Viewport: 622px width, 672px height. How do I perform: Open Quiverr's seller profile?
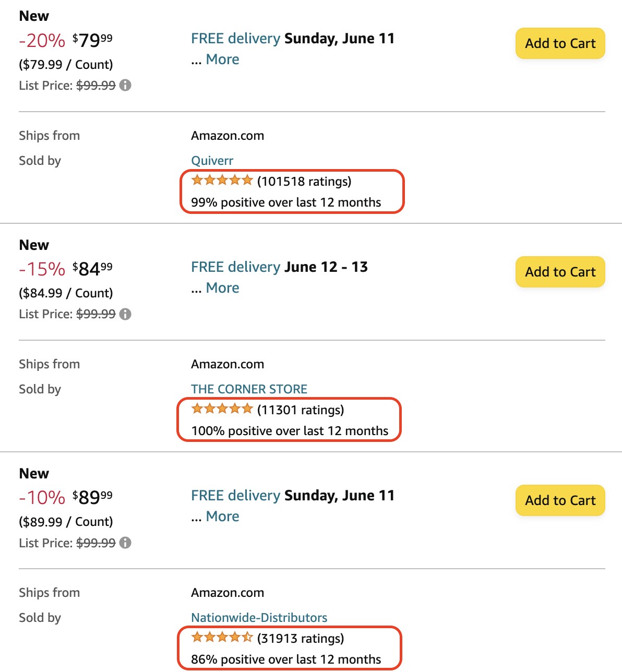pyautogui.click(x=211, y=160)
